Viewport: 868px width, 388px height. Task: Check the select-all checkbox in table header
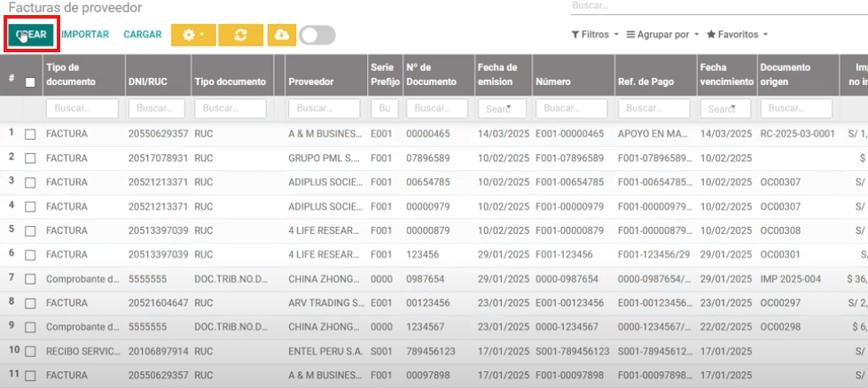tap(30, 82)
